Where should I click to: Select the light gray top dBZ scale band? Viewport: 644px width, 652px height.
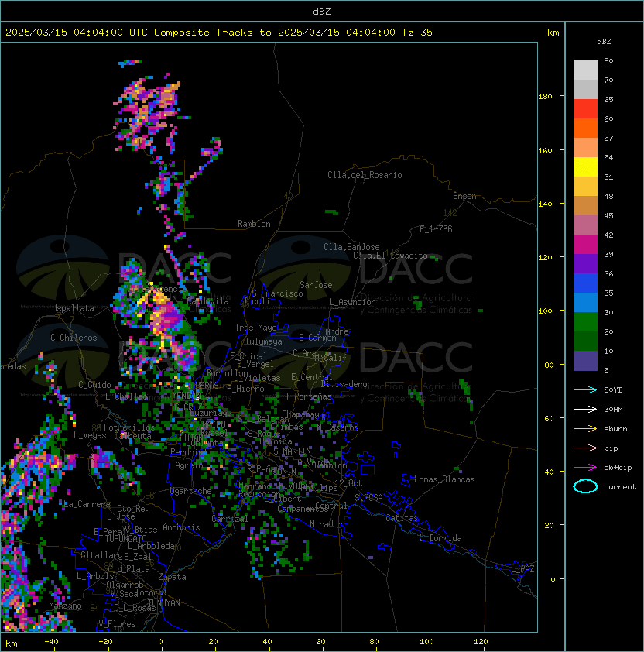coord(585,70)
